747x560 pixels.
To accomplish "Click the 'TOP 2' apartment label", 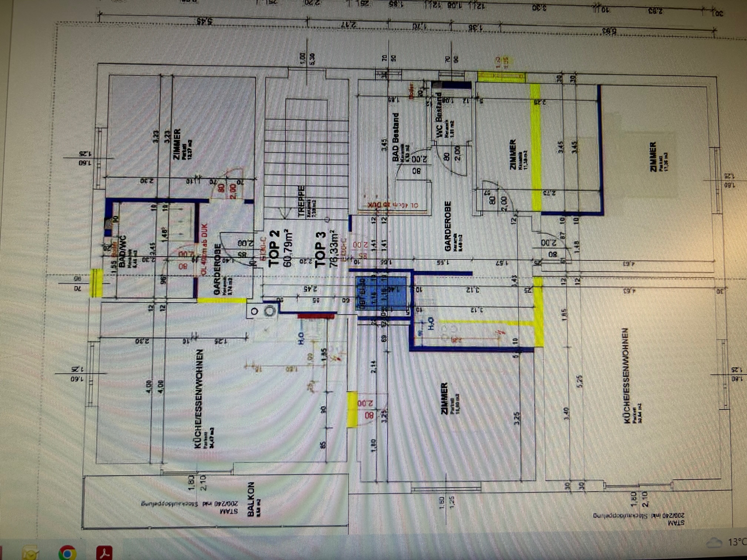I will point(274,249).
